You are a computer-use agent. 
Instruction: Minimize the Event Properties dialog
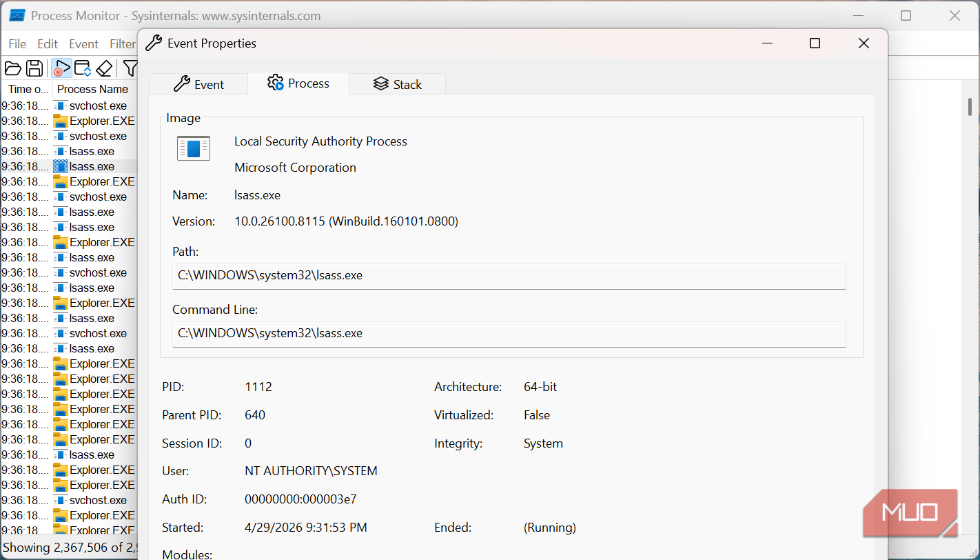(x=767, y=43)
